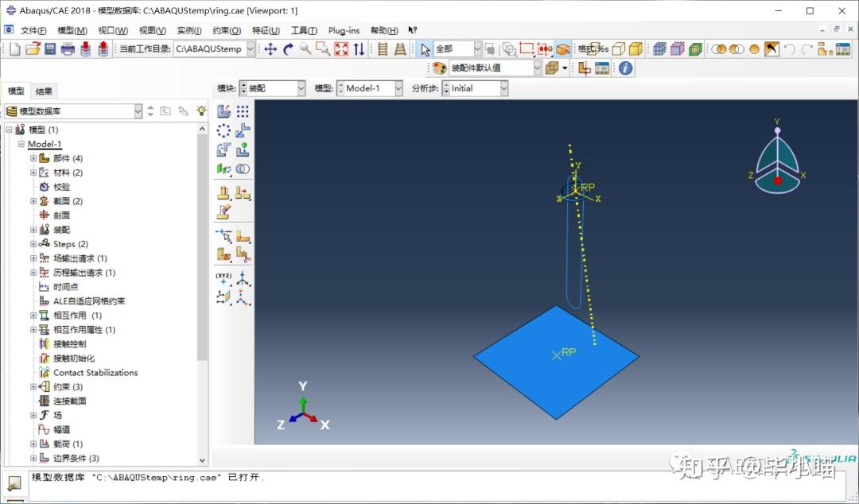Select the Linear Pattern tool
Screen dimensions: 859x504
point(243,111)
